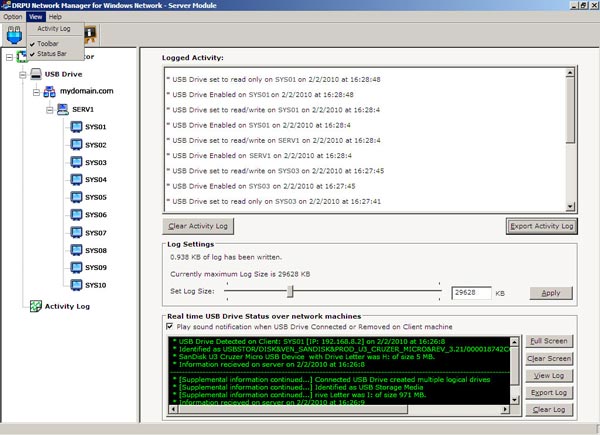Click the Export Activity Log button

coord(541,226)
